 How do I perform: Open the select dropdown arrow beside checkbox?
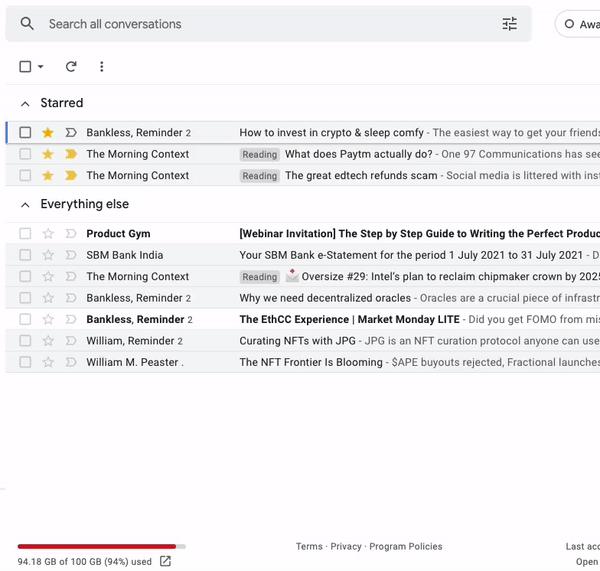click(41, 67)
